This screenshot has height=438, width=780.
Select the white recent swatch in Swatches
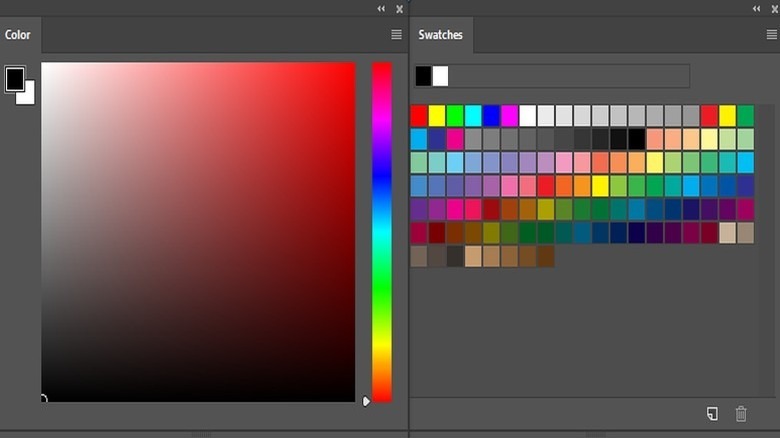[x=440, y=76]
